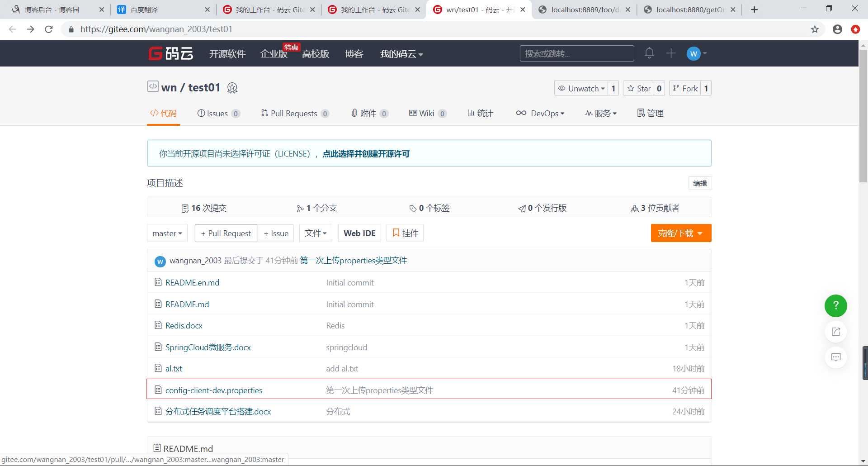This screenshot has height=466, width=868.
Task: Open SpringCloud微服务.docx file
Action: pyautogui.click(x=208, y=347)
